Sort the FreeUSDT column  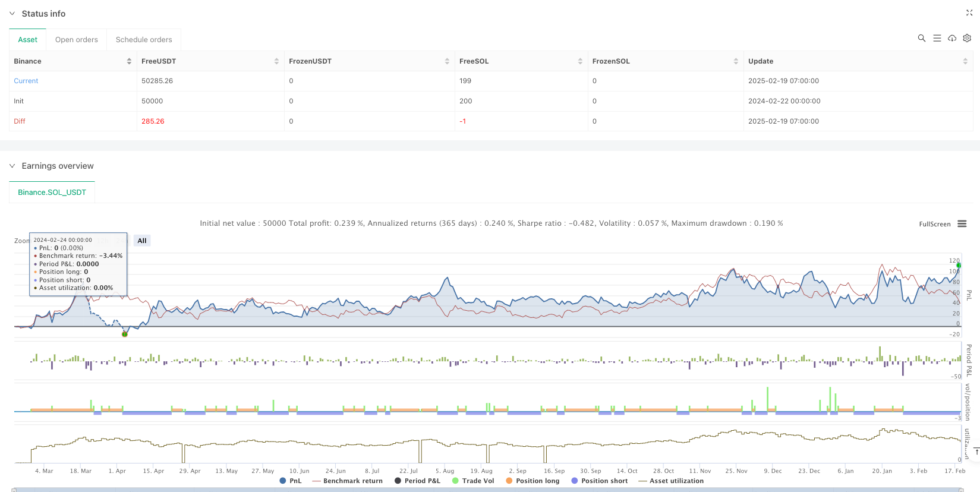(276, 61)
